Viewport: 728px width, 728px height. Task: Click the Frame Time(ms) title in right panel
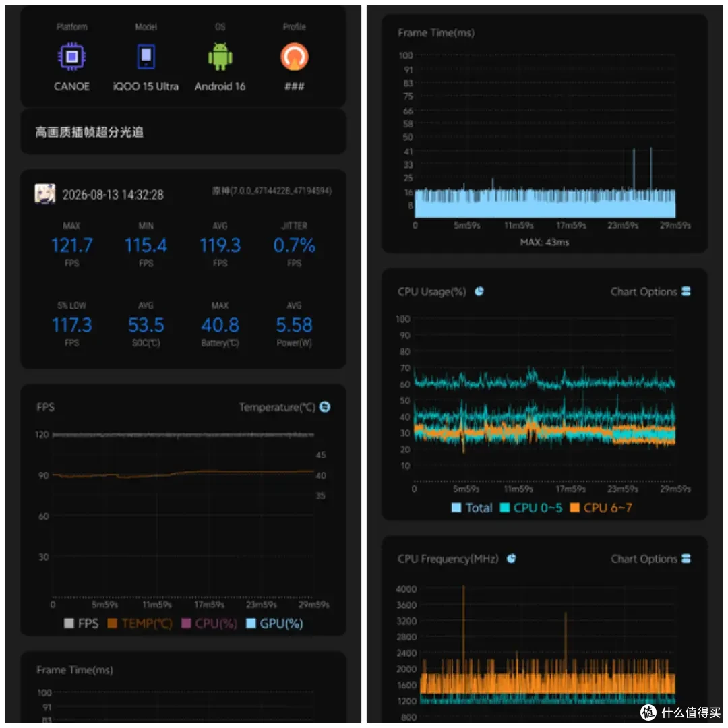436,33
